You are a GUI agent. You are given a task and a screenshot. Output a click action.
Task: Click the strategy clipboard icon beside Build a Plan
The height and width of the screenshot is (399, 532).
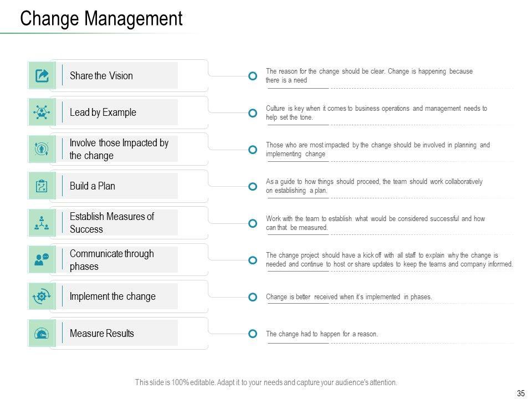(x=42, y=186)
